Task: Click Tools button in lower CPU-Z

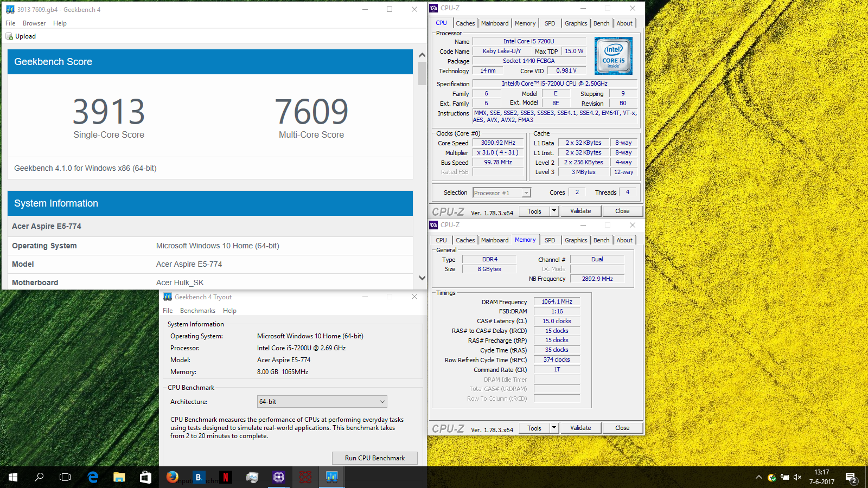Action: [x=534, y=428]
